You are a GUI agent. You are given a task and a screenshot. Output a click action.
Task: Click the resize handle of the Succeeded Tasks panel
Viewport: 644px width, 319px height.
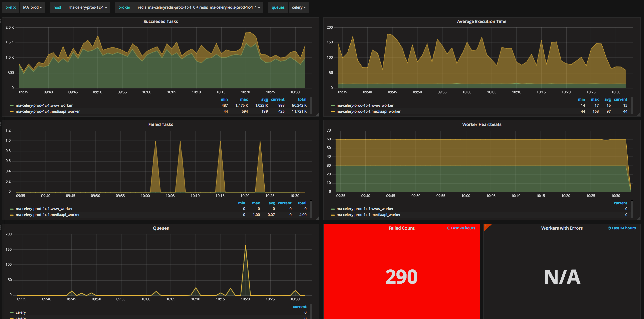[317, 115]
